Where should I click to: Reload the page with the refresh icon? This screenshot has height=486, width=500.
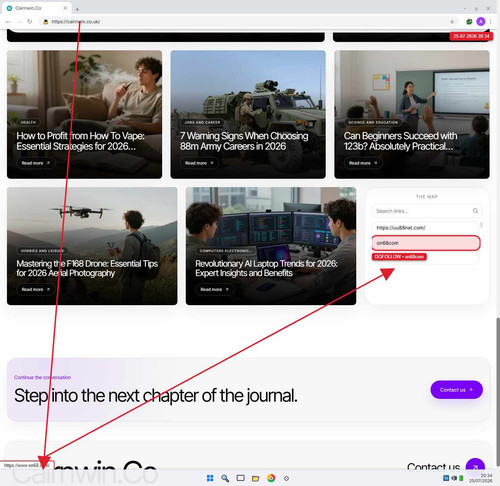pyautogui.click(x=30, y=22)
